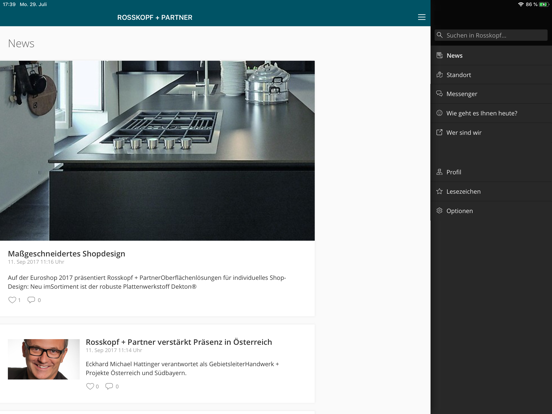The height and width of the screenshot is (414, 552).
Task: Open comments on the Maßgeschneidertes Shopdesign article
Action: [31, 300]
